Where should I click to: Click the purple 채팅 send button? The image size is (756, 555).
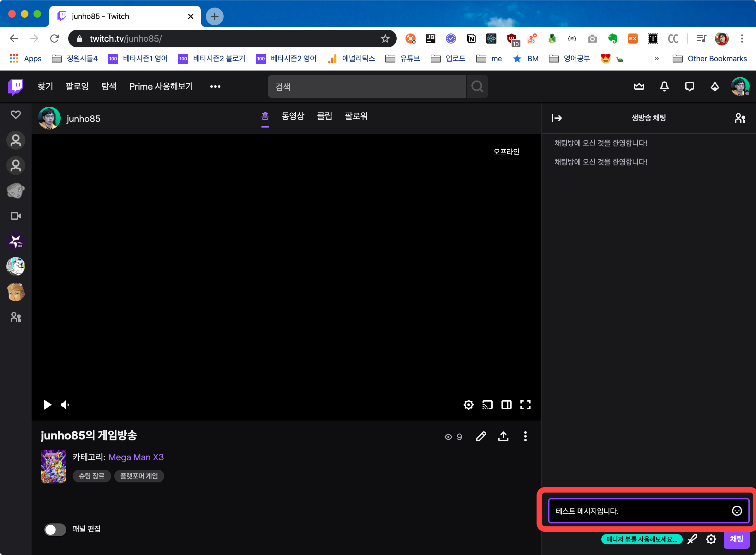736,539
